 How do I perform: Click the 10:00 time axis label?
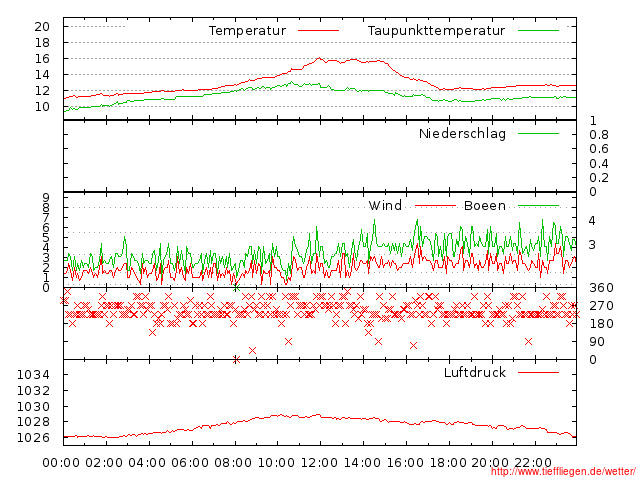point(276,463)
